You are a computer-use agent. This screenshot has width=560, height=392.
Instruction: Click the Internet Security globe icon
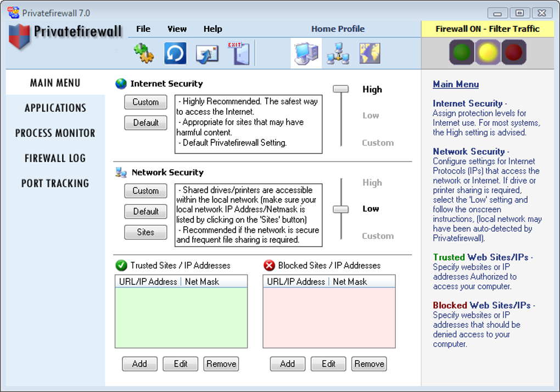pos(121,83)
